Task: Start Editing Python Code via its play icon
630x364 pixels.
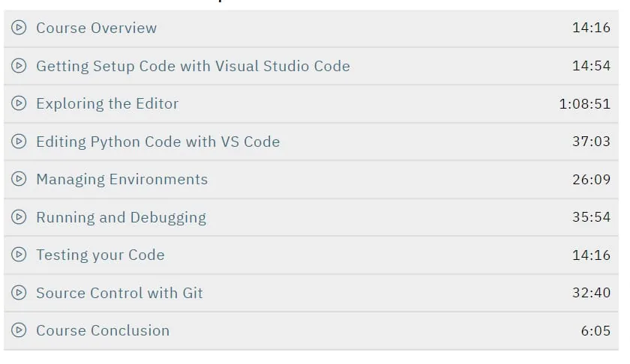Action: point(19,142)
